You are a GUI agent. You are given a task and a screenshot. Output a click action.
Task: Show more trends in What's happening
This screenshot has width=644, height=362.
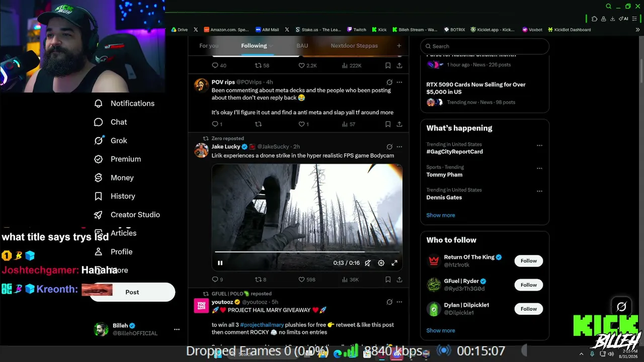441,215
